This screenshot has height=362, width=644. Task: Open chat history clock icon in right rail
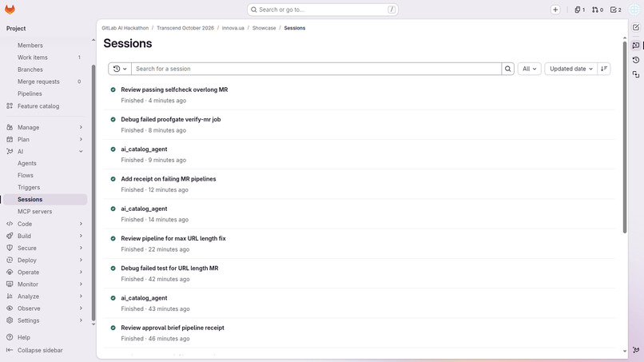pyautogui.click(x=636, y=60)
